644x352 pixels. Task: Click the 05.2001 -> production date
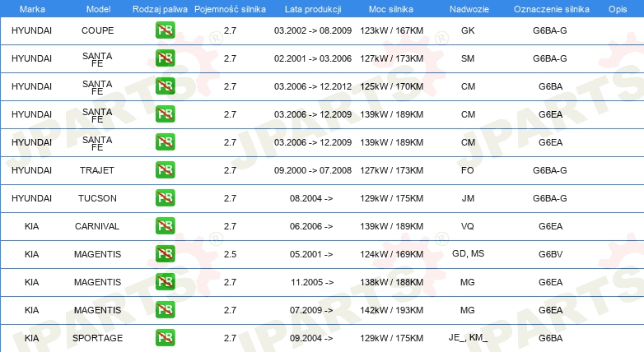pos(311,254)
